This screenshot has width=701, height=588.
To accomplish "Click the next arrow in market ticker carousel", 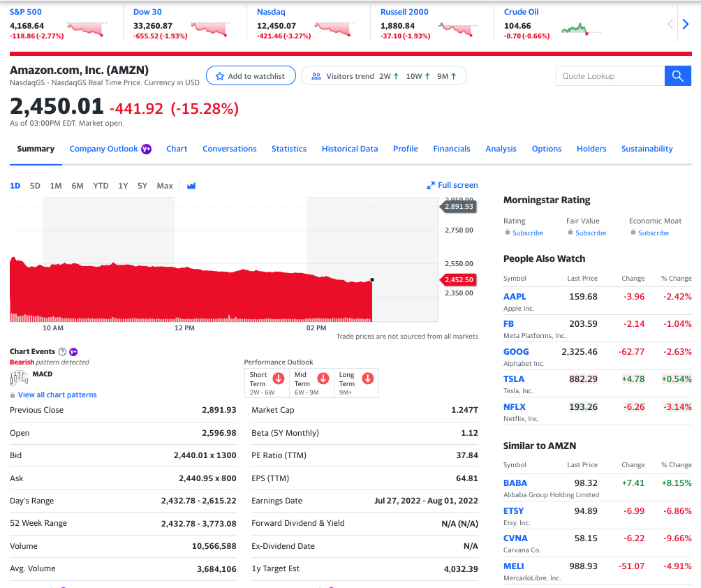I will click(x=686, y=24).
